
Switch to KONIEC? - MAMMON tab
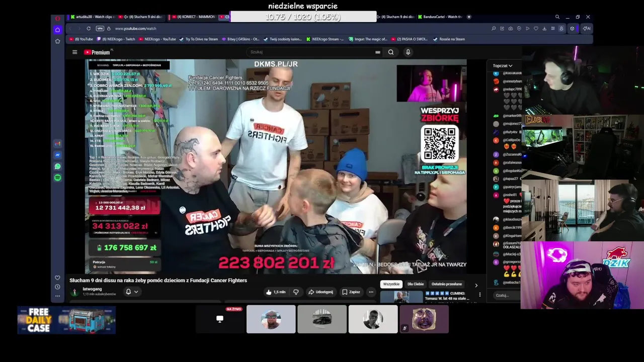point(194,17)
